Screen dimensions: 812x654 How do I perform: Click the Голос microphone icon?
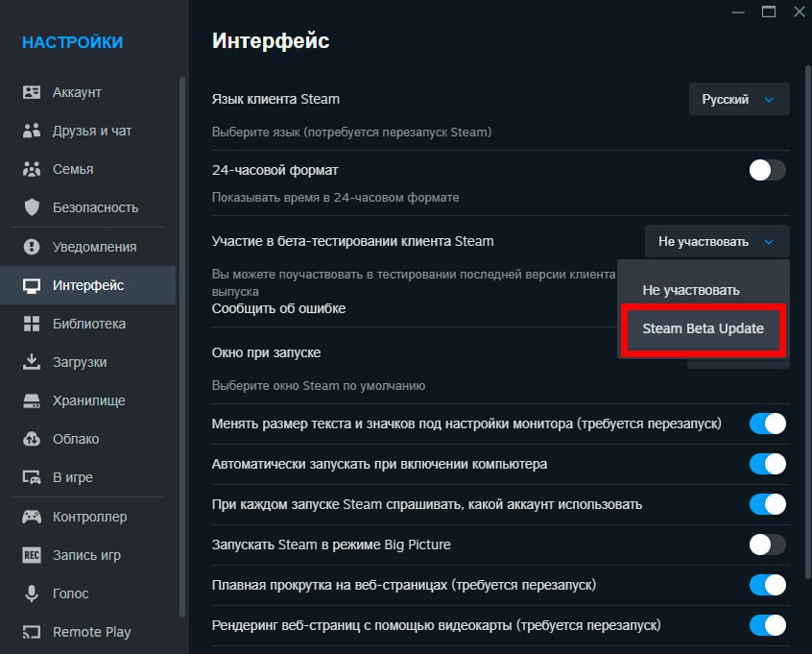pos(32,593)
